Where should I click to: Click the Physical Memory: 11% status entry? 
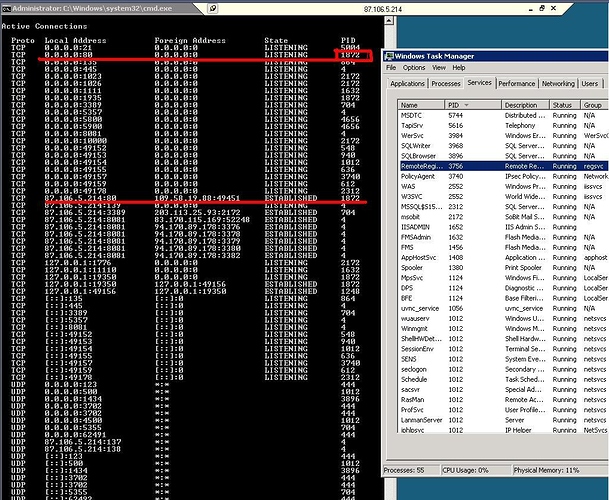coord(560,470)
